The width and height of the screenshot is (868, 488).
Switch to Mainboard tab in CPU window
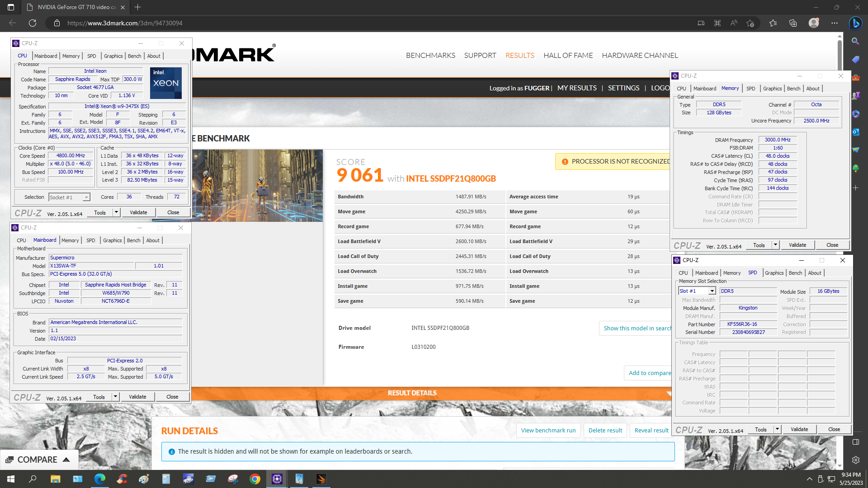pyautogui.click(x=46, y=56)
